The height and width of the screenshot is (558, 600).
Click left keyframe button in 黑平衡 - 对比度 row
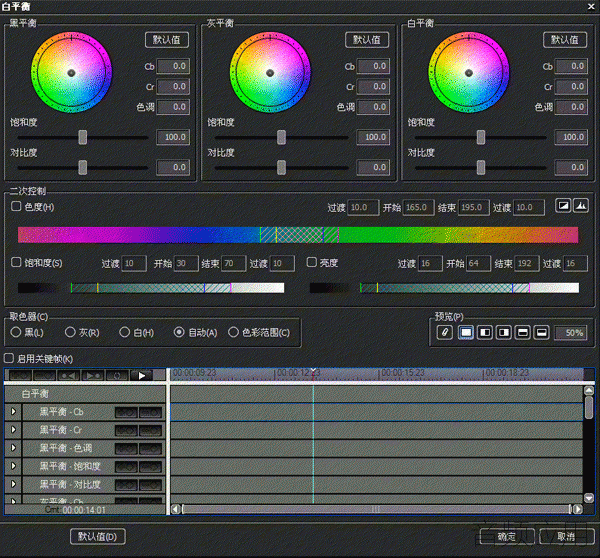(126, 485)
